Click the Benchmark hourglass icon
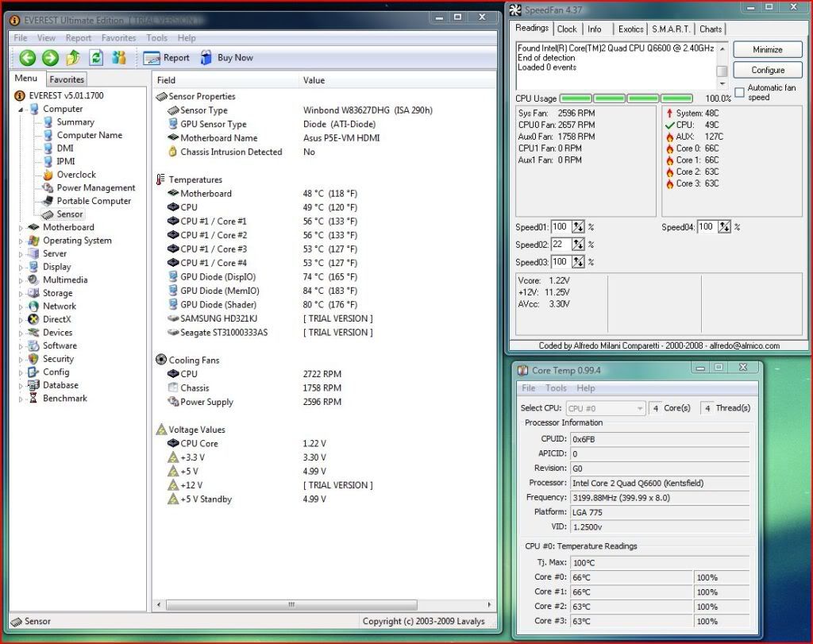813x644 pixels. click(x=33, y=398)
